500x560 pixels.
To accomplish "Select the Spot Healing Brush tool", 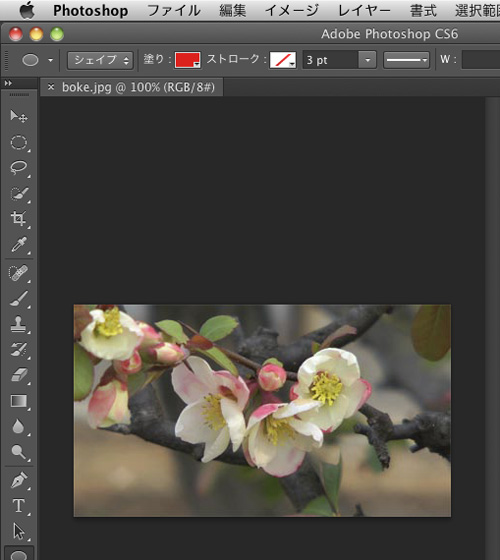I will pyautogui.click(x=19, y=273).
